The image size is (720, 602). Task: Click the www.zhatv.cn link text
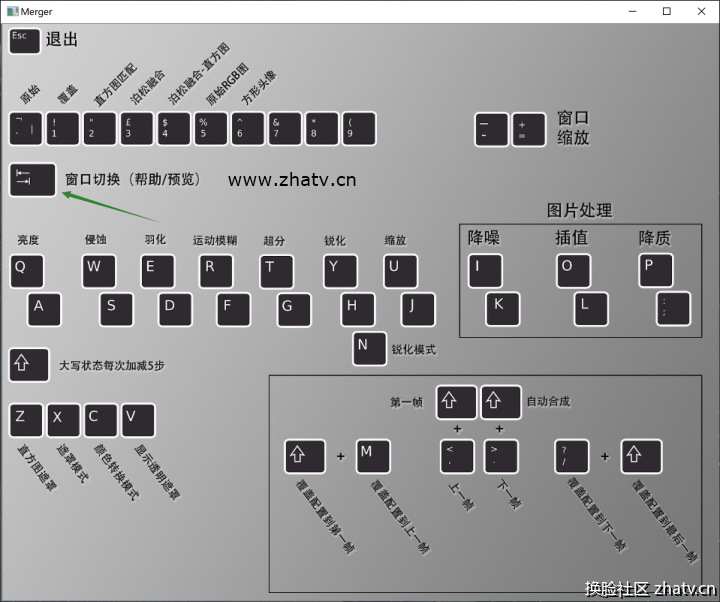pyautogui.click(x=292, y=180)
